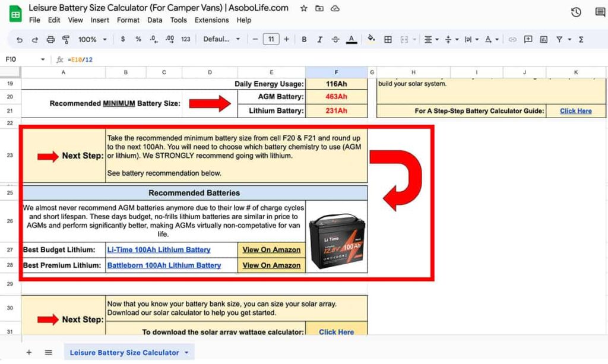This screenshot has width=608, height=364.
Task: Format as currency with dollar icon
Action: point(123,39)
